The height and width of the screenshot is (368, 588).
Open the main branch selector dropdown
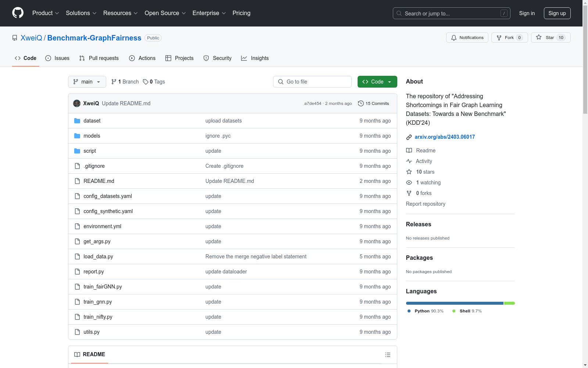click(x=87, y=82)
